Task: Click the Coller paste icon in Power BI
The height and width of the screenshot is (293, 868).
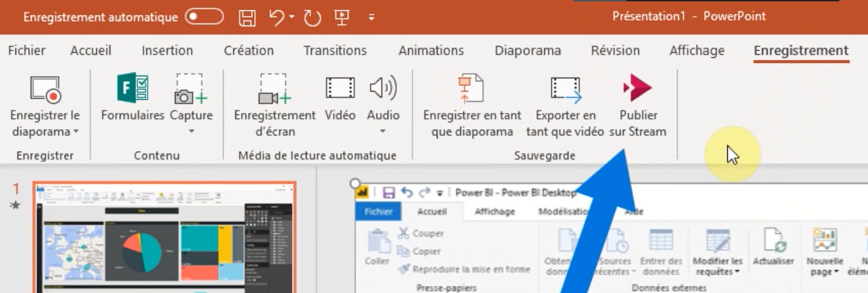Action: coord(378,241)
